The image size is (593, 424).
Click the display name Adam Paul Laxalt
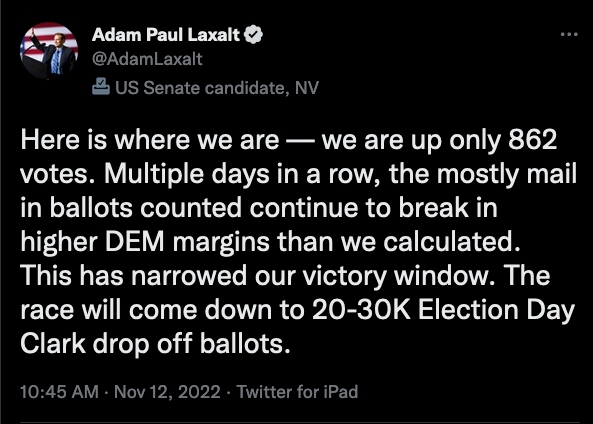coord(166,35)
